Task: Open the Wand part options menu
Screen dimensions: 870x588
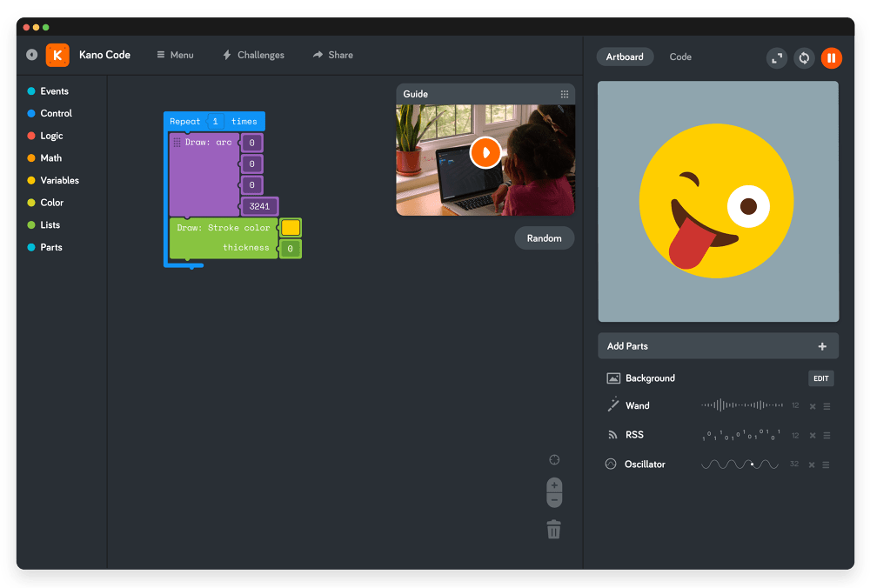Action: click(x=826, y=406)
